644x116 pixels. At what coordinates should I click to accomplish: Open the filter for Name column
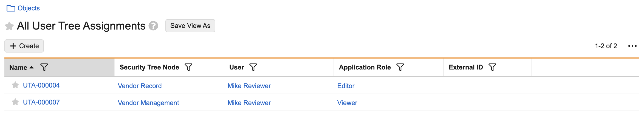(x=44, y=67)
